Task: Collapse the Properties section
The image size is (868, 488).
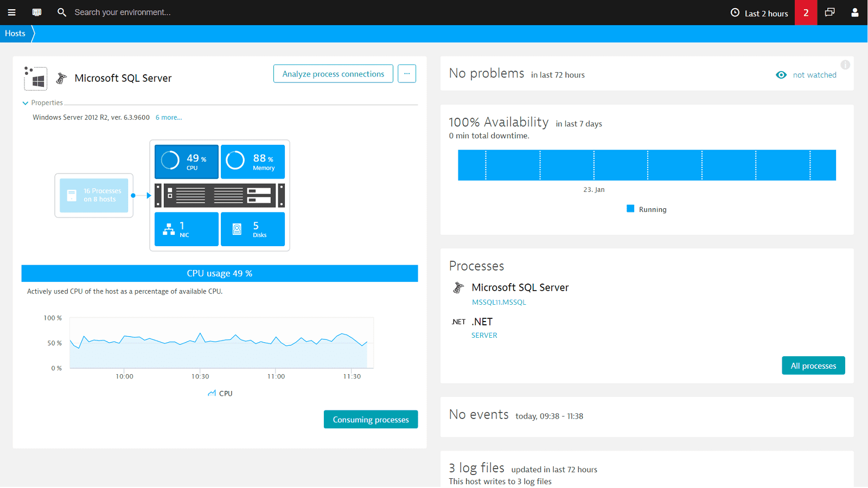Action: point(43,103)
